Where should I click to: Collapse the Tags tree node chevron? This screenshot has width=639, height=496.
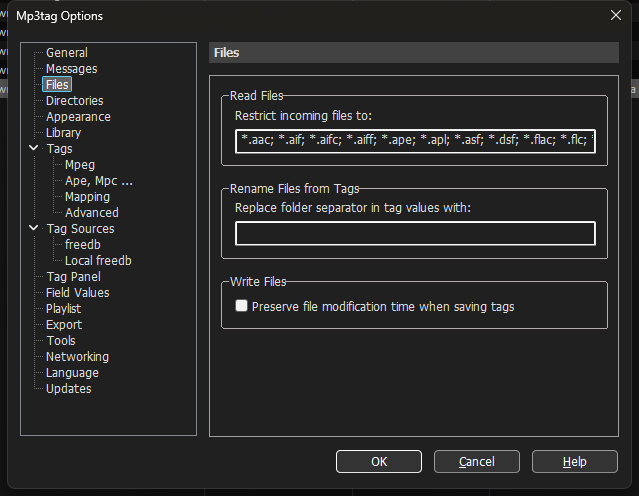point(34,148)
